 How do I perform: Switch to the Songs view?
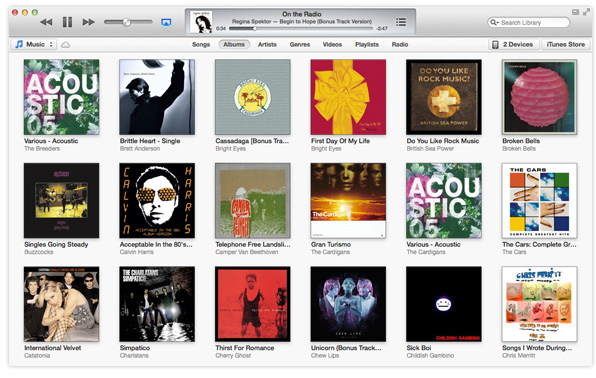tap(201, 44)
